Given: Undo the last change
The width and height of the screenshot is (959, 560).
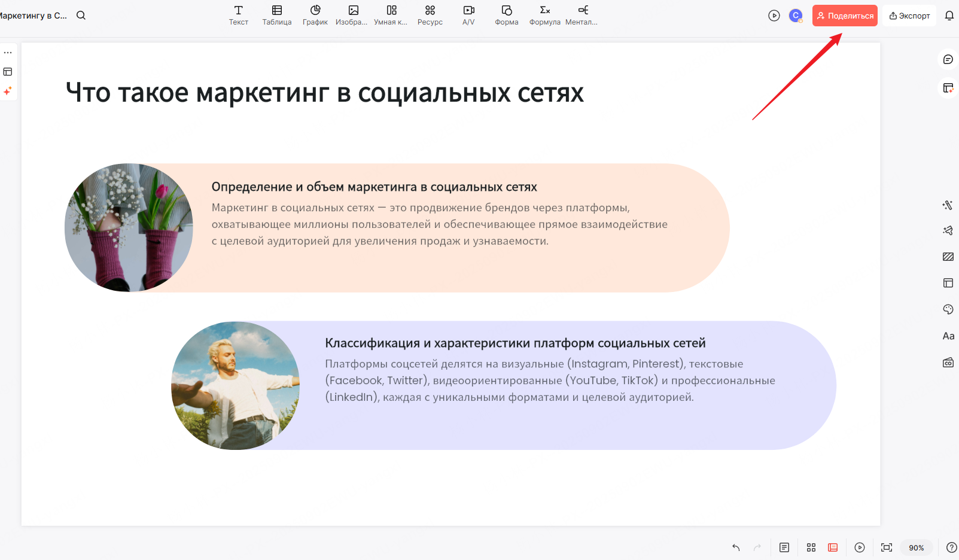Looking at the screenshot, I should (735, 547).
